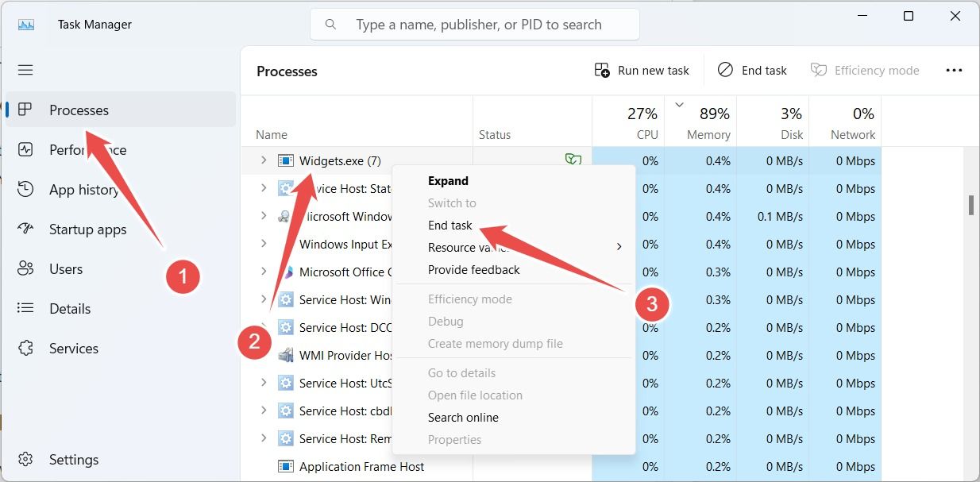Choose Provide feedback from the context menu

473,269
